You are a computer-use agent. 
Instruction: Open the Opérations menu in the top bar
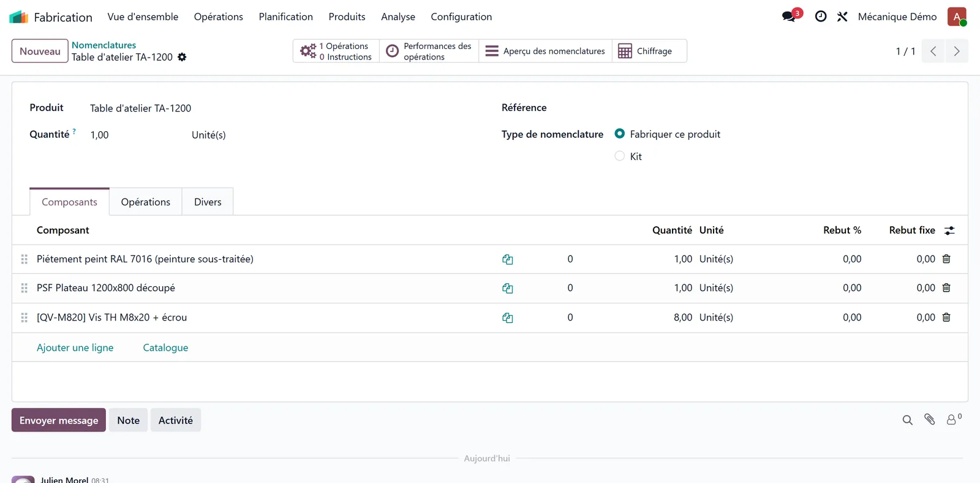[219, 17]
